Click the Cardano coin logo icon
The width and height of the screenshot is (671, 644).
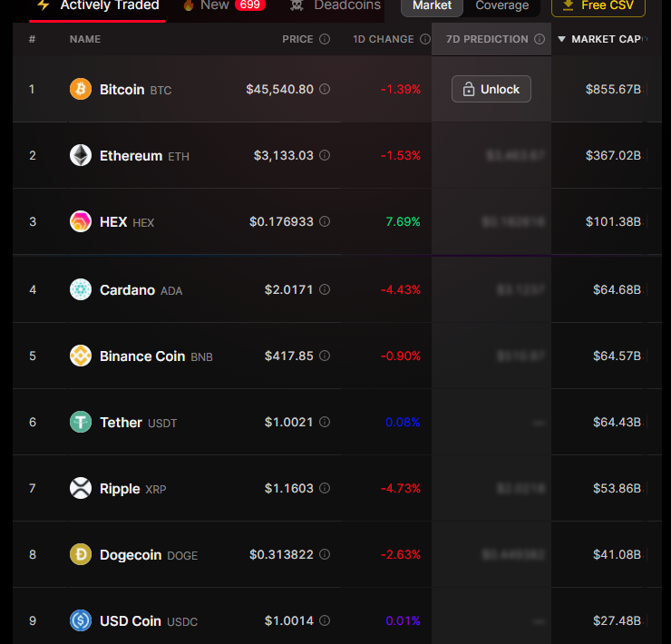coord(81,289)
